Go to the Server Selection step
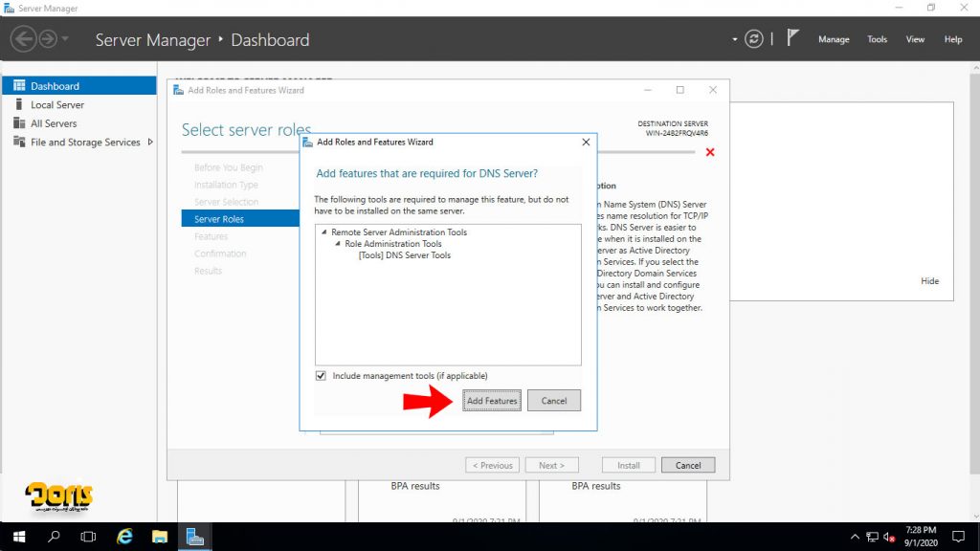 [226, 202]
